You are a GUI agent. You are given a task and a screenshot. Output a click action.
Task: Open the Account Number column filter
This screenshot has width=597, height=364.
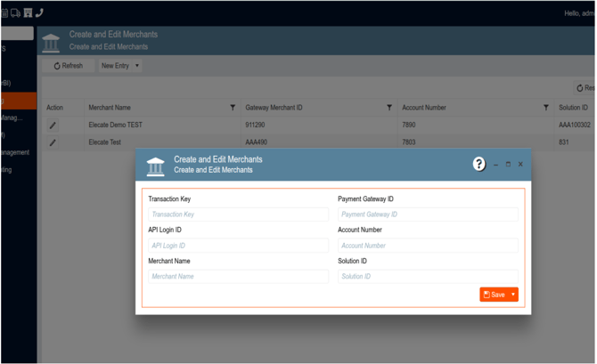pyautogui.click(x=545, y=108)
